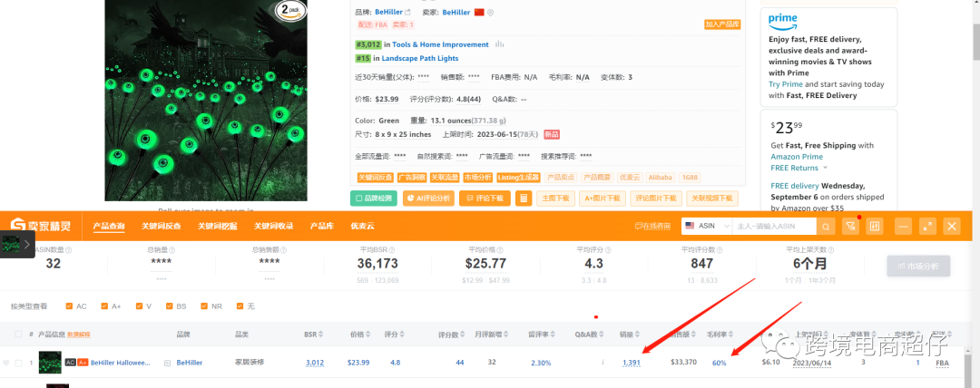The image size is (980, 388).
Task: Switch to 产品库 tab
Action: tap(322, 226)
